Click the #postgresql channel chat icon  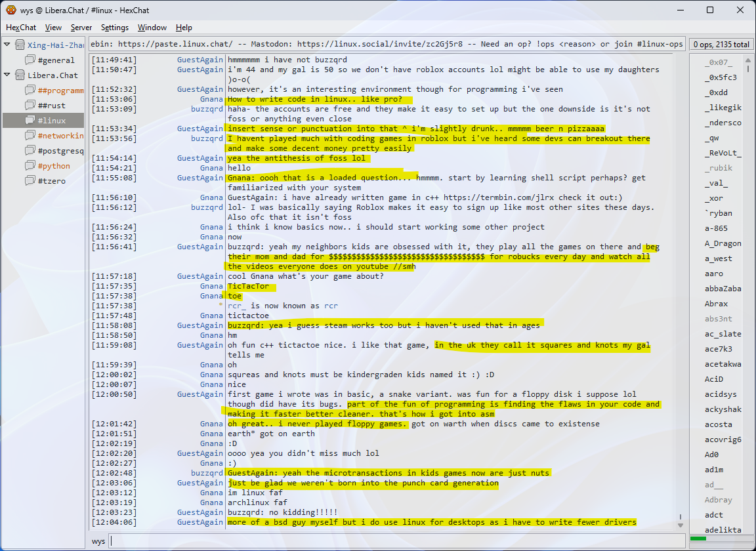pos(30,151)
